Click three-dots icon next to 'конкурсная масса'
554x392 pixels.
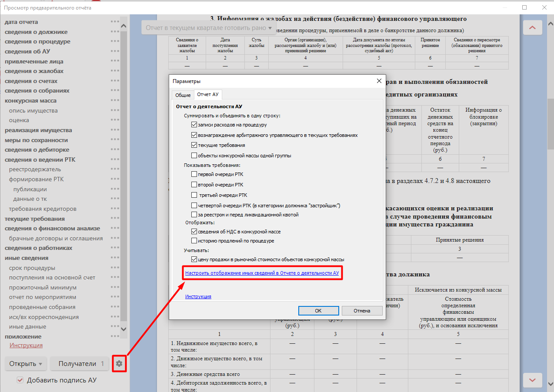click(x=115, y=100)
